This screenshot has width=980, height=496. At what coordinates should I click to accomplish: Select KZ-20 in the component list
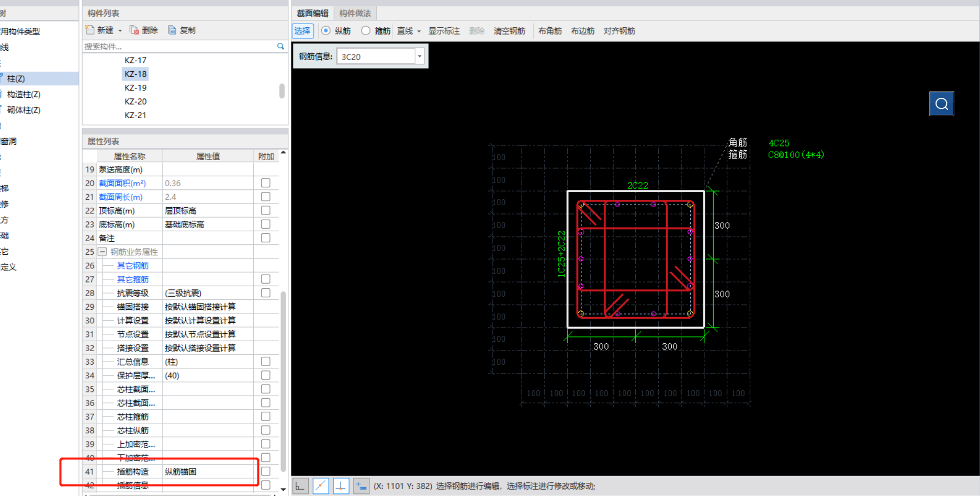tap(136, 102)
